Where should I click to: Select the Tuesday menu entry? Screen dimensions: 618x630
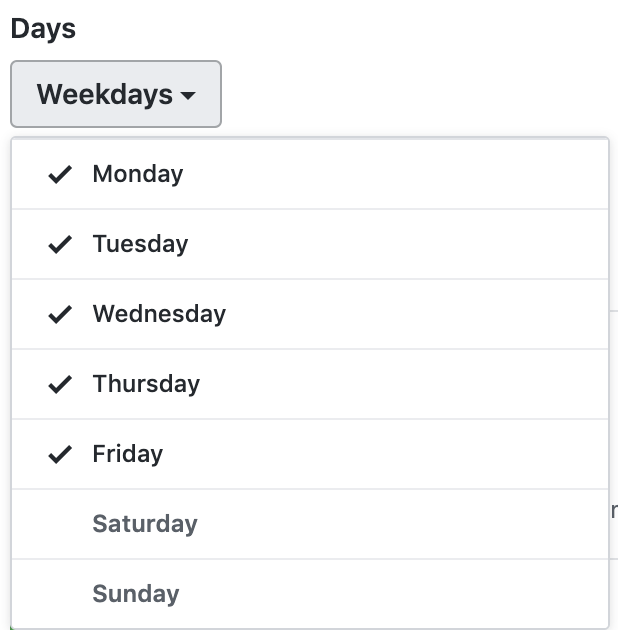pyautogui.click(x=140, y=244)
